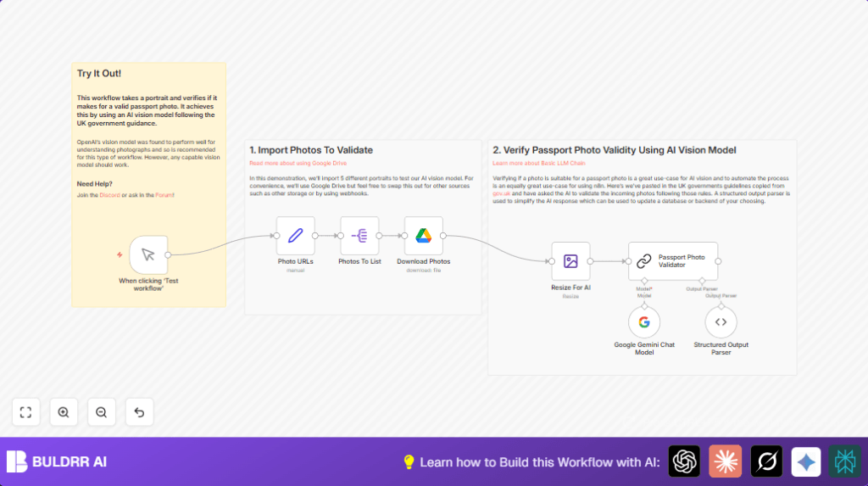This screenshot has width=868, height=486.
Task: Open the Photos To List node
Action: click(359, 236)
